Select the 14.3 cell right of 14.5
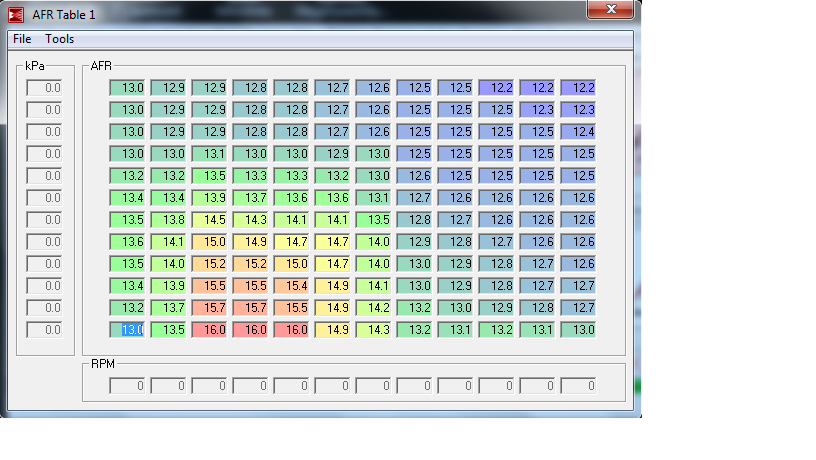This screenshot has width=816, height=460. coord(250,220)
